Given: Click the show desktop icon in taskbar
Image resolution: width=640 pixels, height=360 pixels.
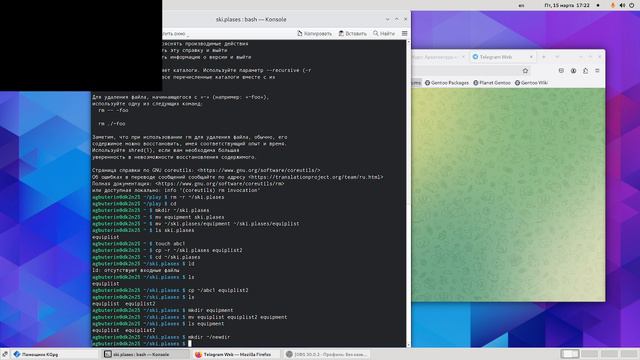Looking at the screenshot, I should [x=4, y=354].
